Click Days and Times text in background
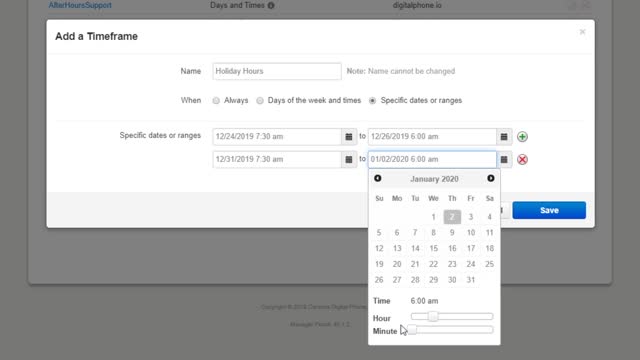 point(237,5)
